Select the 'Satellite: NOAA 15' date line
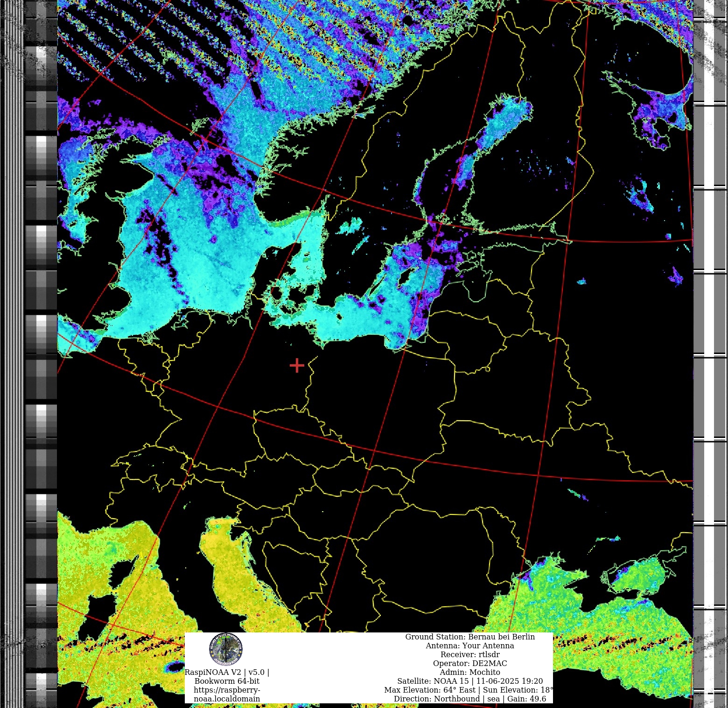The height and width of the screenshot is (708, 728). pos(470,681)
